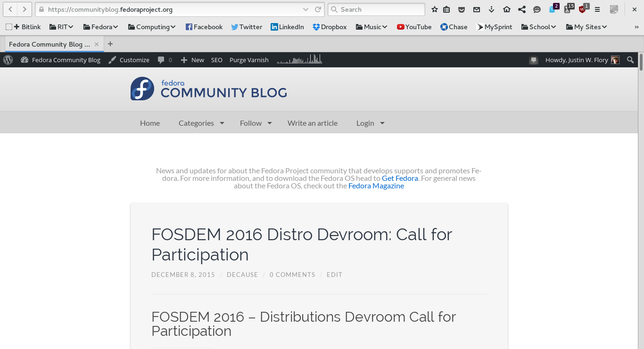Go to the Home nav item

click(150, 123)
